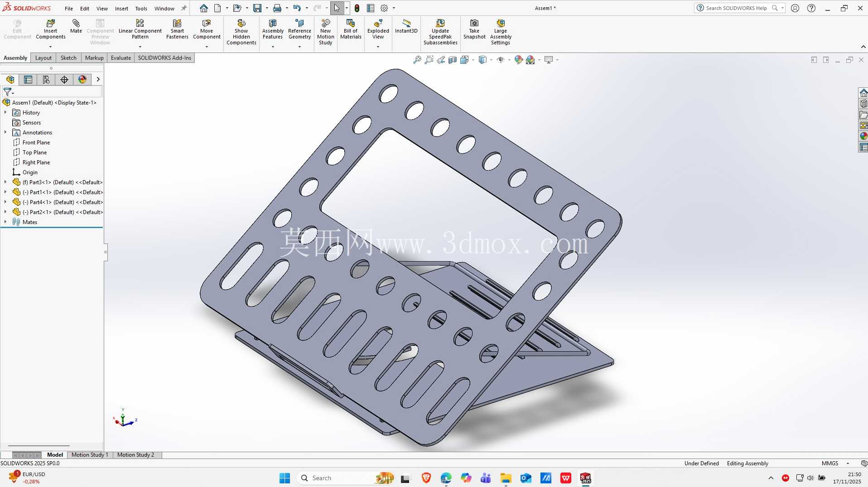Open the Tools menu
This screenshot has height=487, width=868.
tap(141, 9)
